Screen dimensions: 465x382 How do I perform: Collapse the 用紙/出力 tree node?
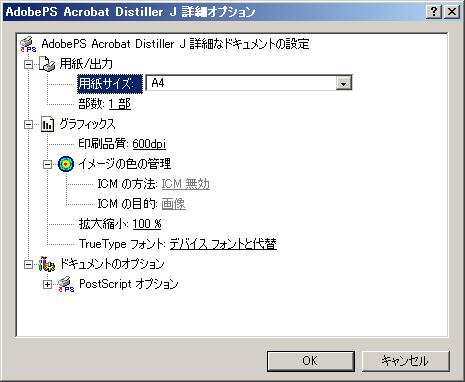pyautogui.click(x=29, y=64)
